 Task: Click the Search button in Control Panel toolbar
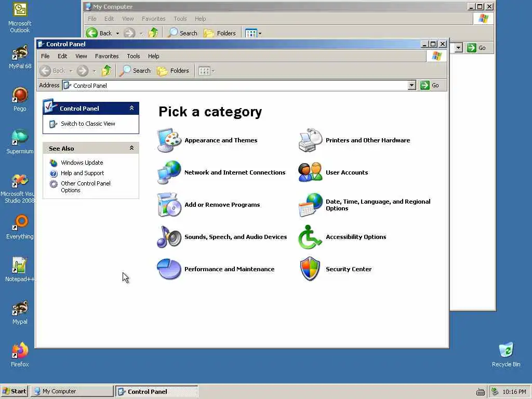[135, 71]
